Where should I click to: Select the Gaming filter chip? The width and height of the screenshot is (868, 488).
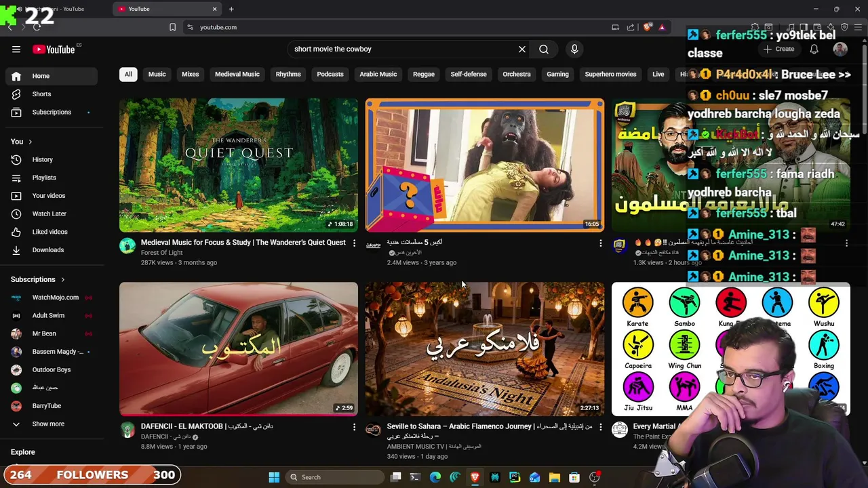click(x=557, y=74)
